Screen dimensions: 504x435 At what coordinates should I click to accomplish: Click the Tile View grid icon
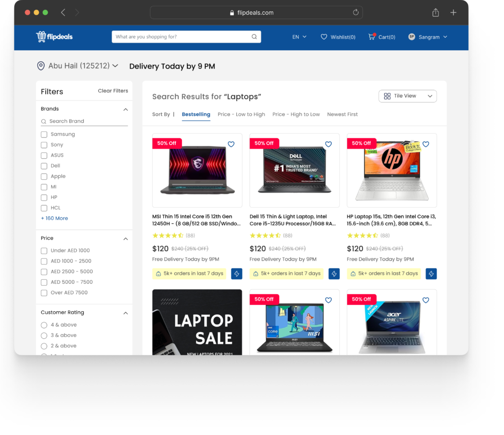tap(387, 96)
